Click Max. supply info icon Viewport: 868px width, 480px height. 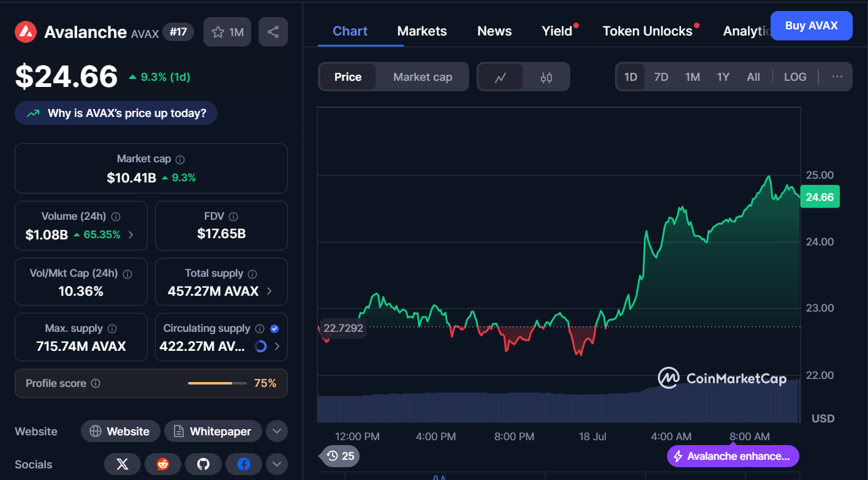112,329
